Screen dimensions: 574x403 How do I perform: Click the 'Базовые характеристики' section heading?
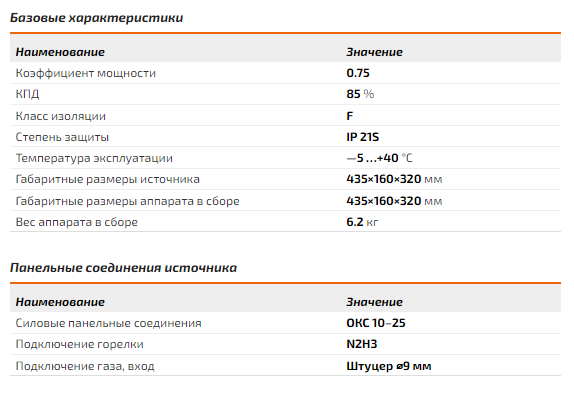(x=96, y=18)
